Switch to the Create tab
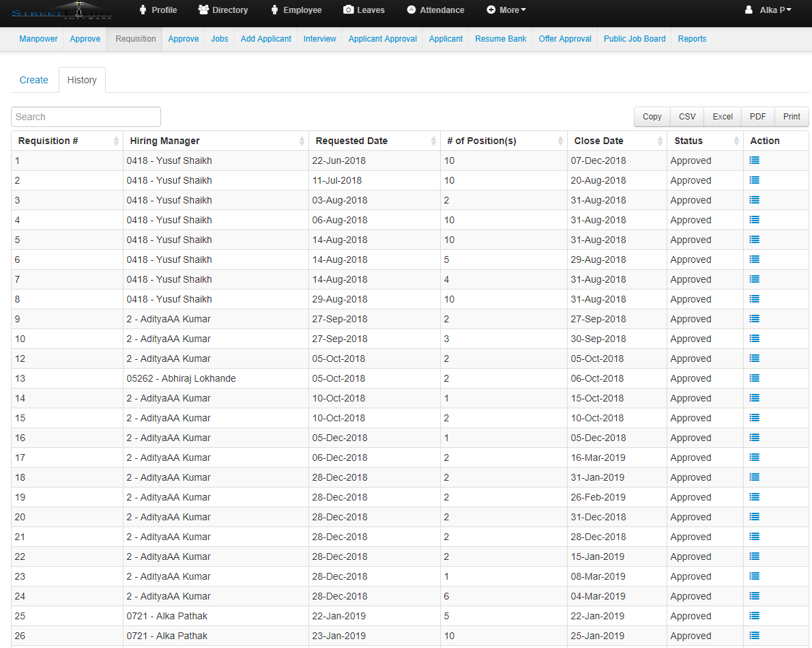The width and height of the screenshot is (812, 648). [34, 80]
